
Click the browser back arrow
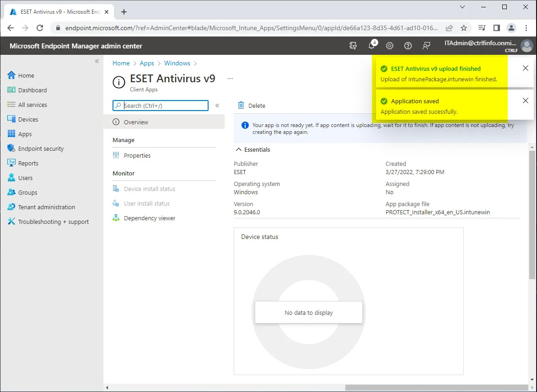click(11, 28)
